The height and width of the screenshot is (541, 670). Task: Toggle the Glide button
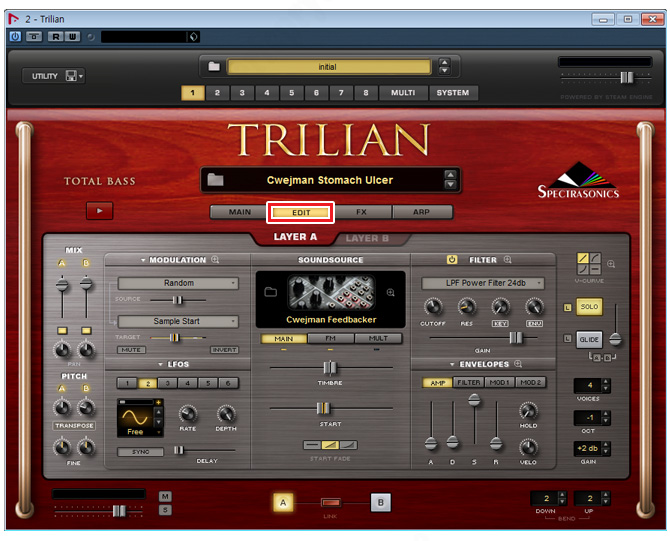[x=589, y=339]
